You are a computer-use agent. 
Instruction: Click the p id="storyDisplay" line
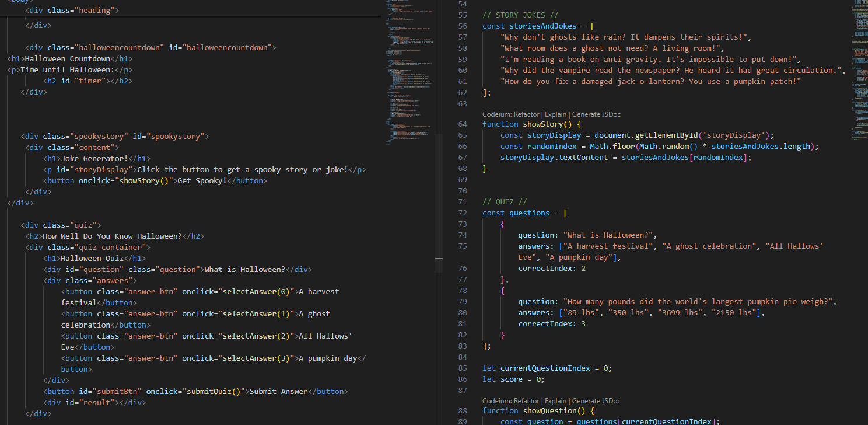(x=205, y=170)
